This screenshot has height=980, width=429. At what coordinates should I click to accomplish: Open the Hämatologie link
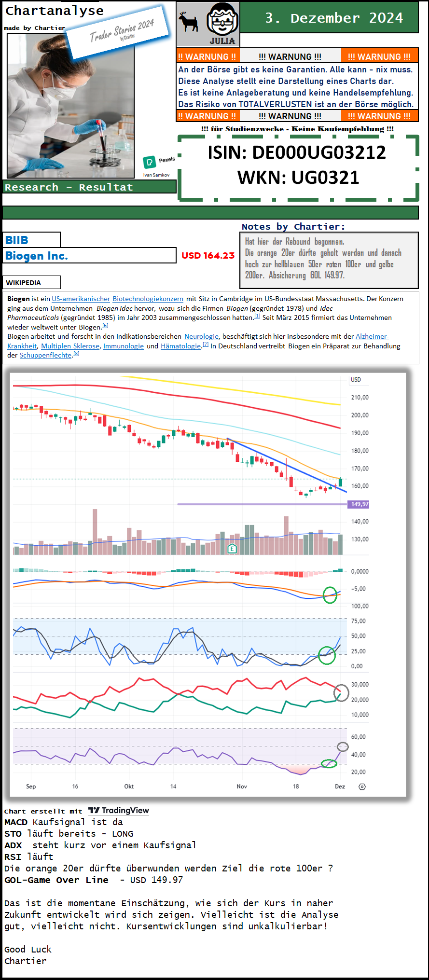(x=180, y=346)
